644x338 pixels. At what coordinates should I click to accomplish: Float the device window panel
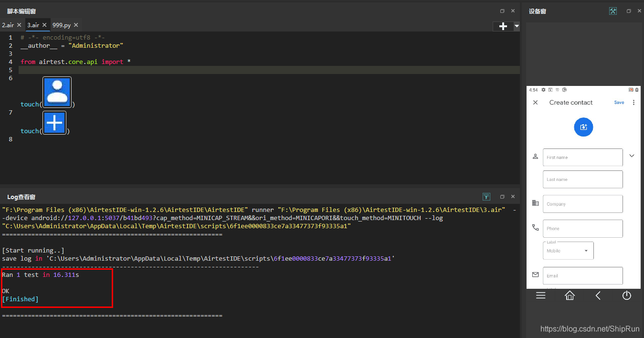[629, 11]
